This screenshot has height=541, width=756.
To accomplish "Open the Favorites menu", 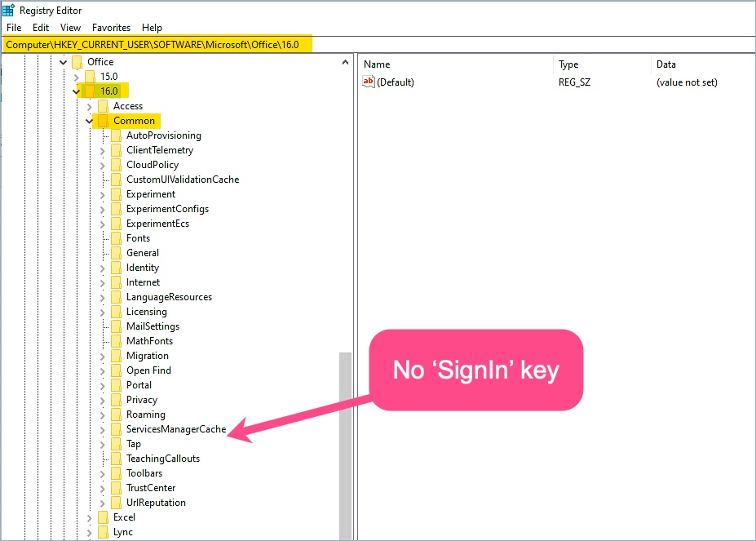I will pos(112,28).
